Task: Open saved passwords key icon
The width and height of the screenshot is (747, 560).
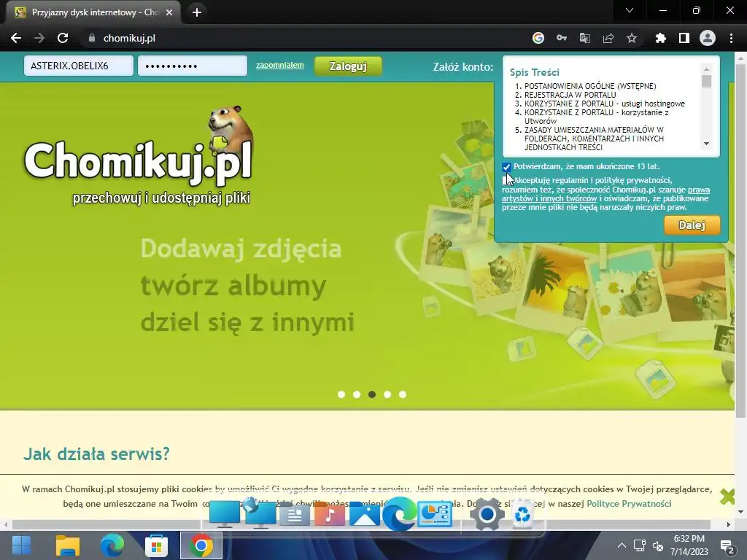Action: (562, 38)
